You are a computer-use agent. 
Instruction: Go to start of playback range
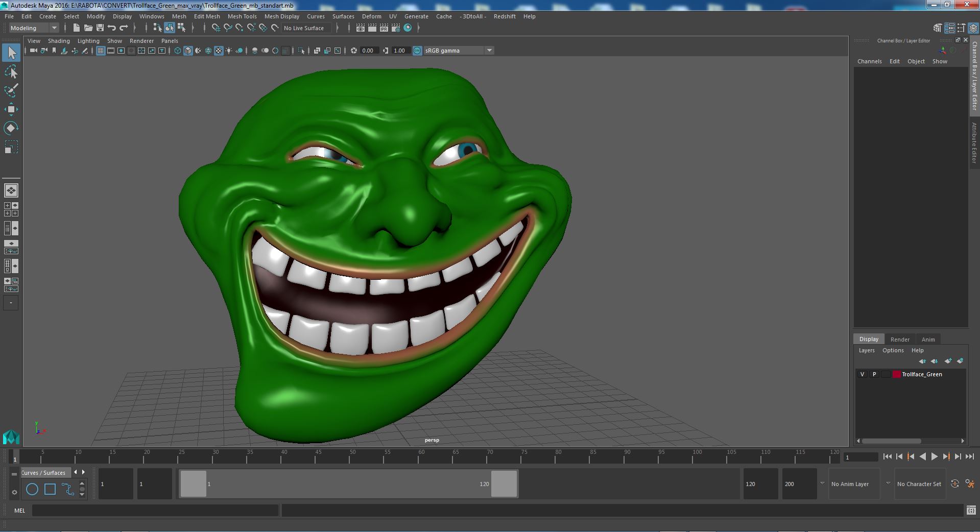click(887, 457)
